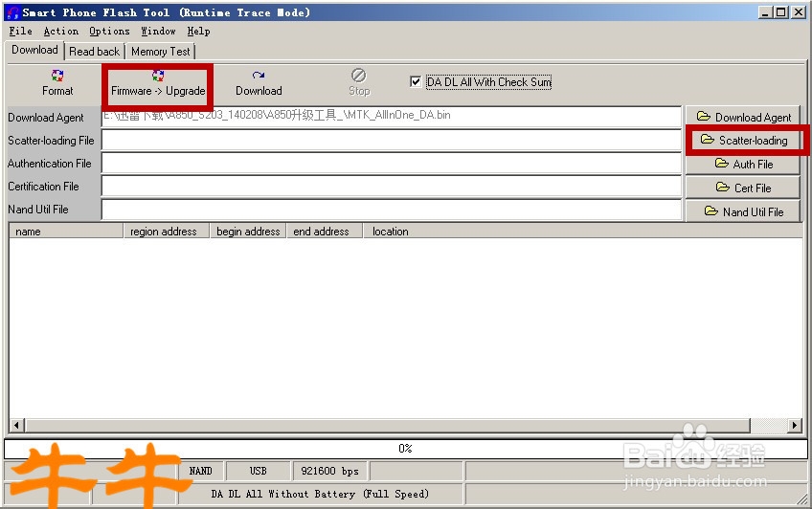
Task: Switch to the Read back tab
Action: click(94, 52)
